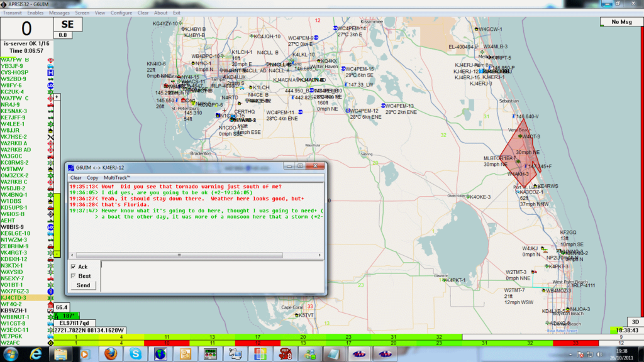
Task: Click the N4JOA-3 station icon on the map
Action: point(568,309)
